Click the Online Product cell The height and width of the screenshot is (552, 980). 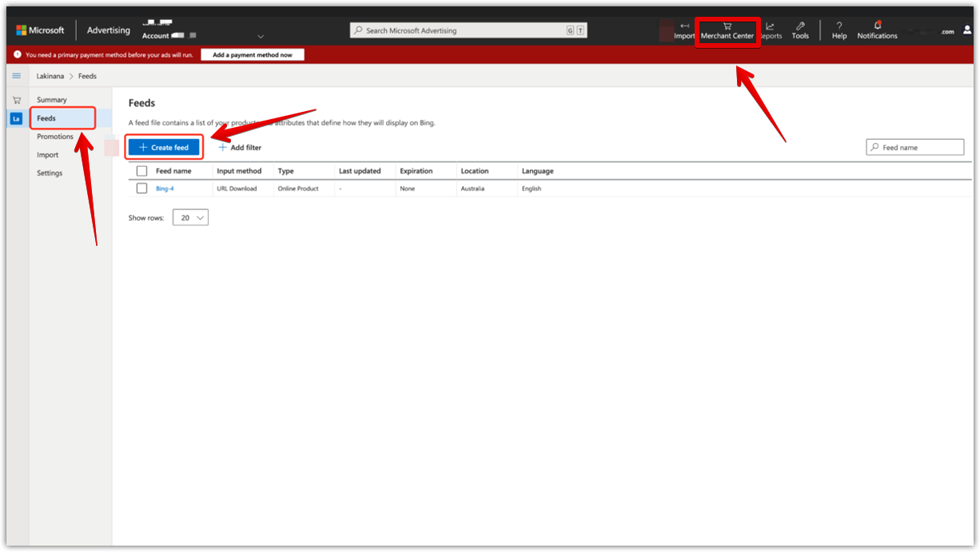coord(298,189)
